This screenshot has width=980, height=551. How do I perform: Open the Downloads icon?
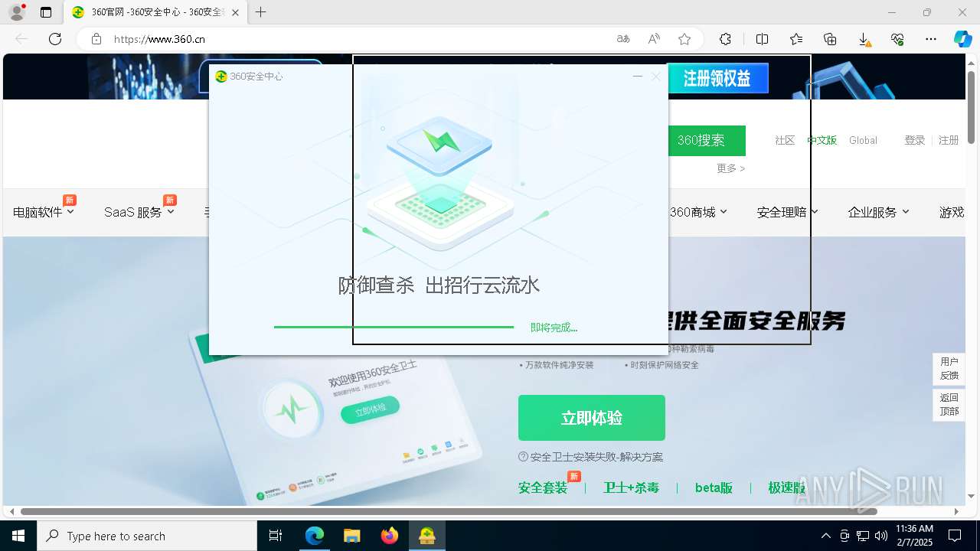pos(864,39)
